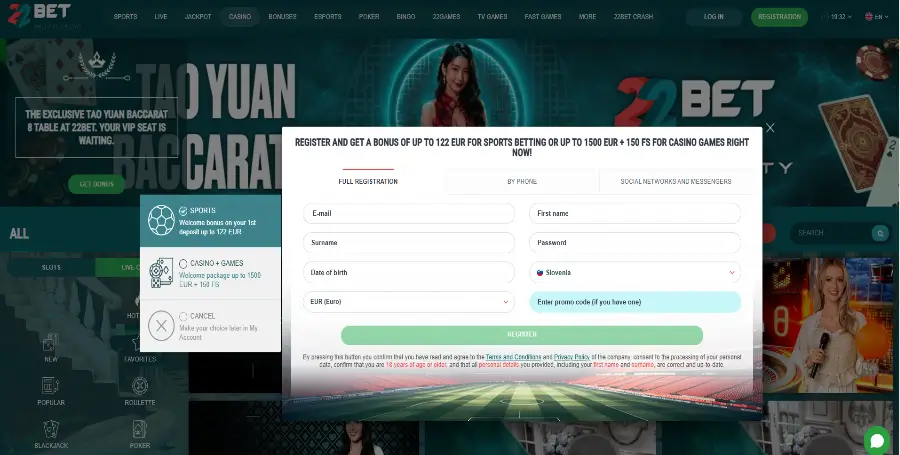Click the Slovenia flag icon

pos(540,273)
